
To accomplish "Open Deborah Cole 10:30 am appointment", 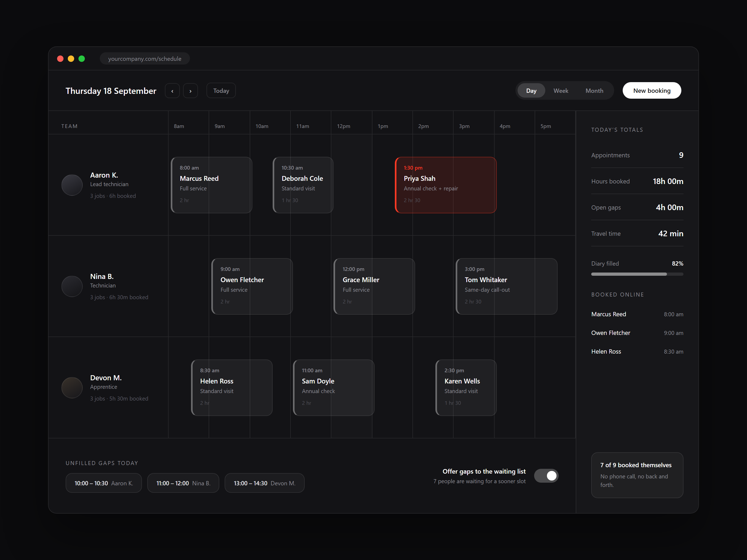I will (x=303, y=185).
